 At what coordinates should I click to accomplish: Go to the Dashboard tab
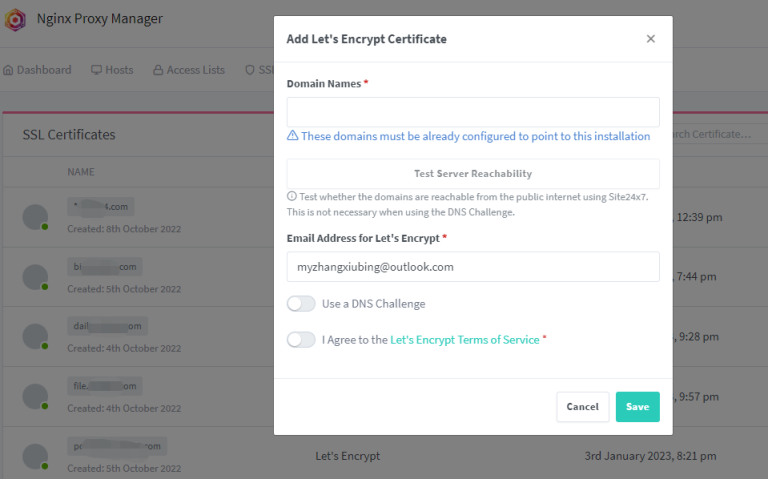(37, 70)
